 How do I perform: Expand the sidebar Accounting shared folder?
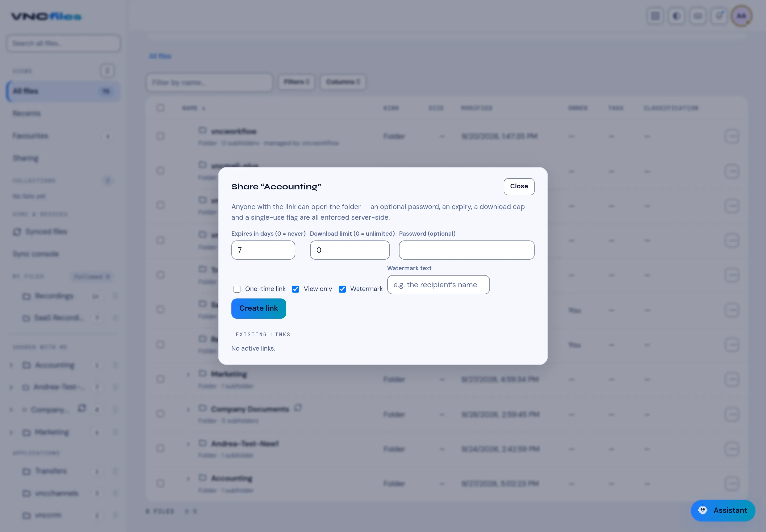[11, 365]
